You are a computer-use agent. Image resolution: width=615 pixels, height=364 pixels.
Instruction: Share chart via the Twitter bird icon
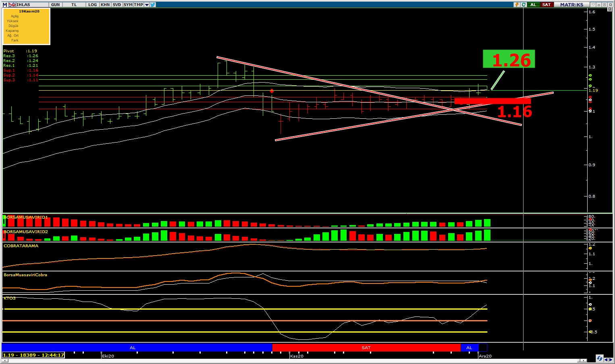pyautogui.click(x=153, y=4)
